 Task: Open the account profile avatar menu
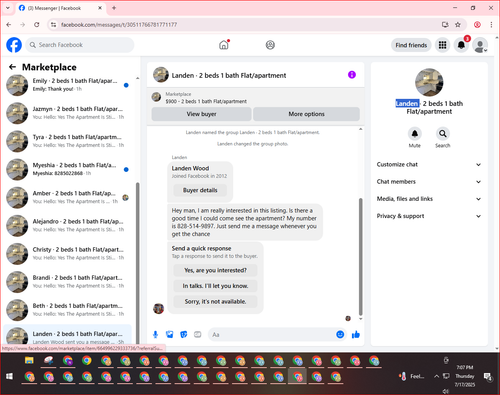pyautogui.click(x=480, y=46)
